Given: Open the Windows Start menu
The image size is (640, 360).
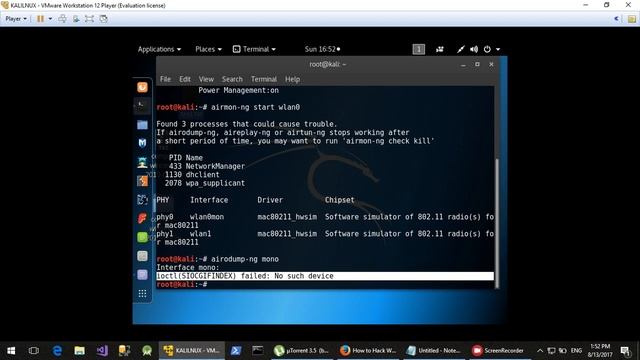Looking at the screenshot, I should coord(11,351).
